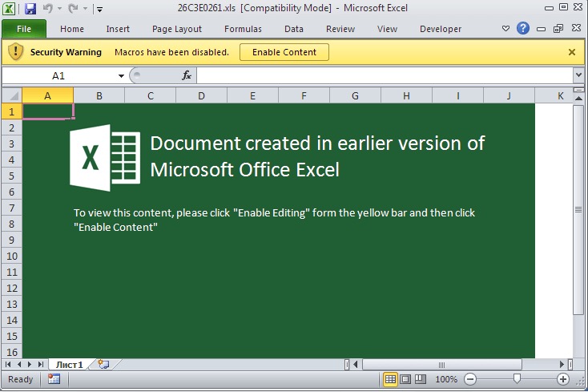Select column D header
The height and width of the screenshot is (392, 588).
point(201,95)
